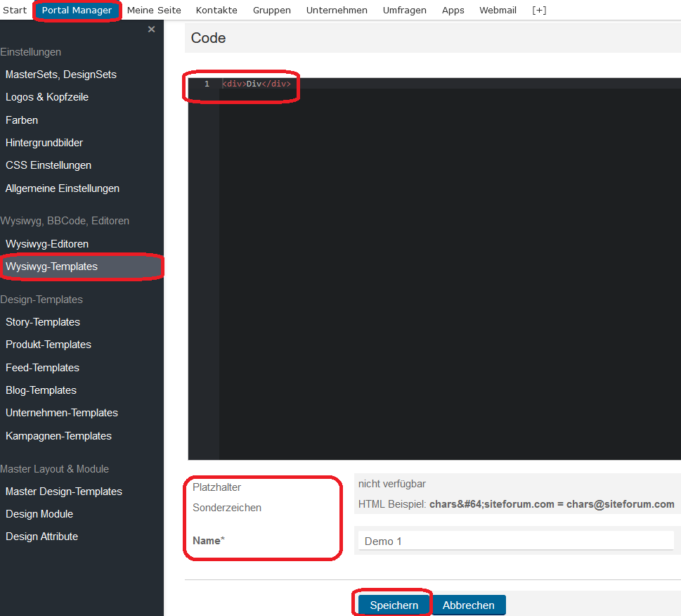681x616 pixels.
Task: Go to Logos & Kopfzeile settings
Action: [x=47, y=97]
